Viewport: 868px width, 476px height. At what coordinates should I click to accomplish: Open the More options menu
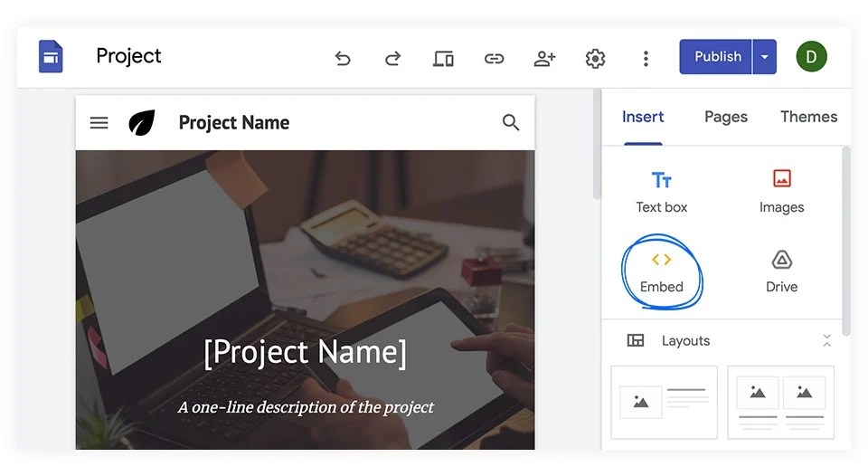coord(646,58)
